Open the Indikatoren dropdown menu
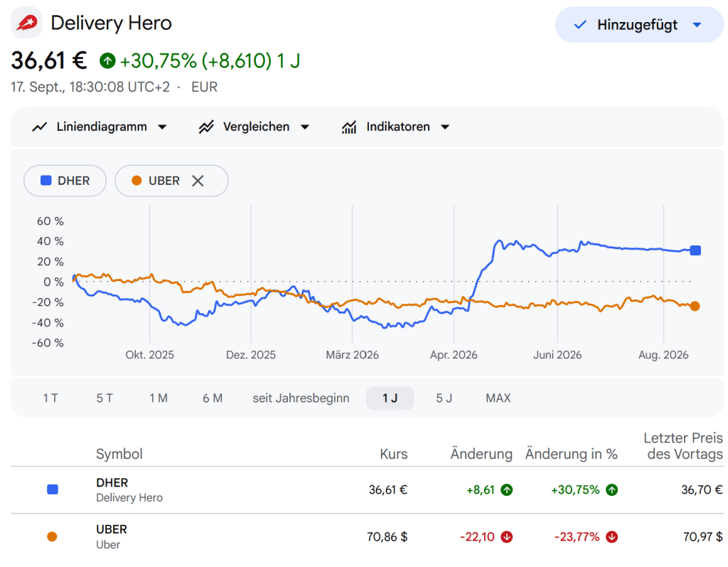Viewport: 728px width, 567px height. [x=396, y=127]
